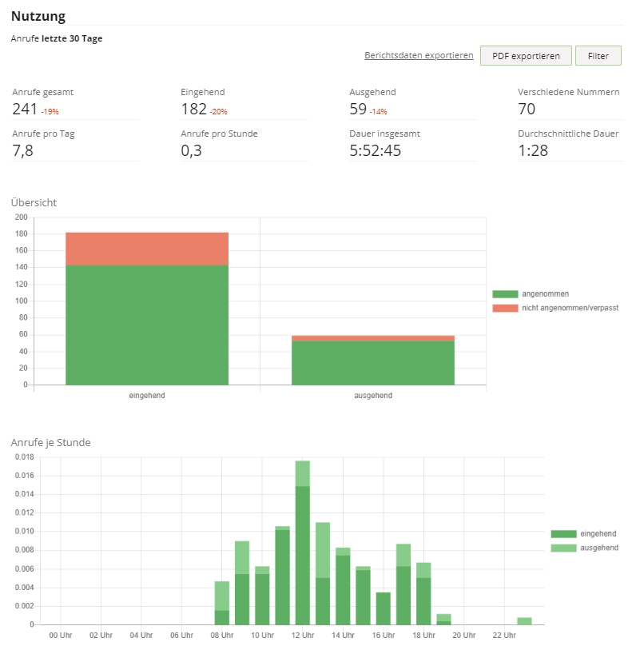Click the Durchschnittliche Dauer value 1:28

tap(533, 150)
